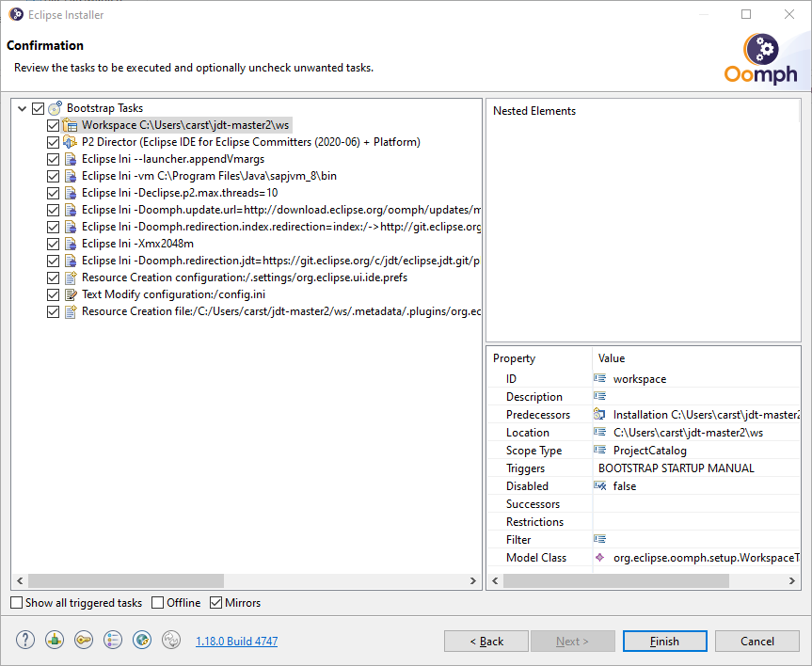812x666 pixels.
Task: Uncheck Eclipse Ini -vm sapjvm_8 checkbox
Action: [x=53, y=176]
